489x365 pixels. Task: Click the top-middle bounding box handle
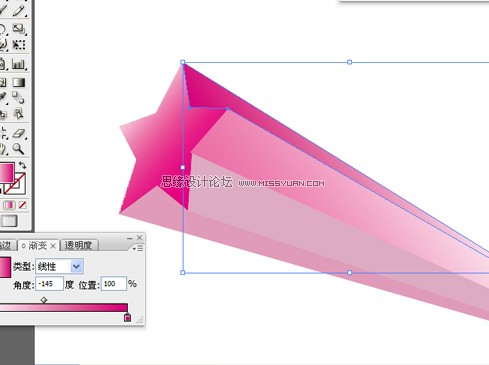[349, 62]
